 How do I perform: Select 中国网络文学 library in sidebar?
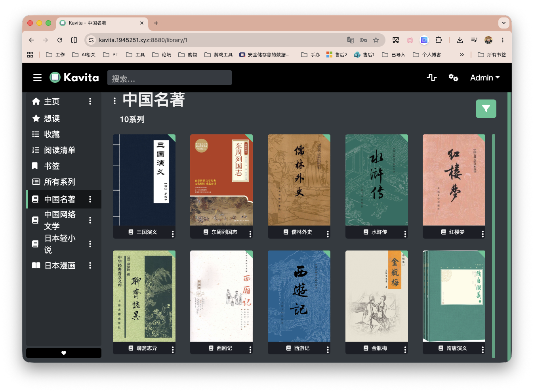point(60,220)
